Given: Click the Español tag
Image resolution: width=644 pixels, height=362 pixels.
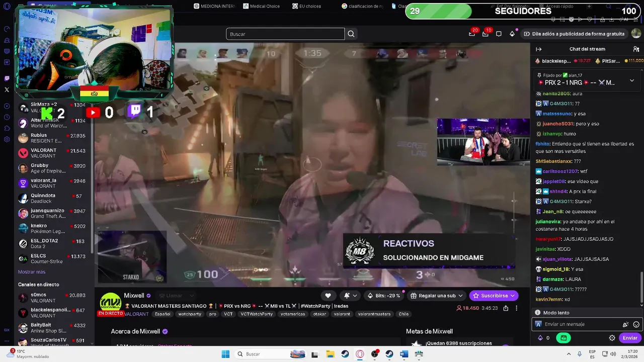Looking at the screenshot, I should pos(163,314).
